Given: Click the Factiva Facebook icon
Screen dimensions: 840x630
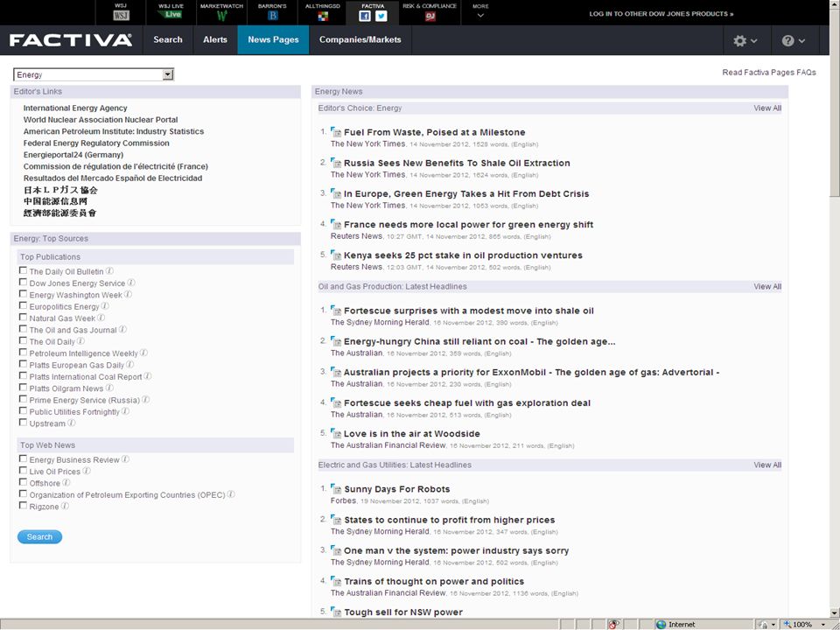Looking at the screenshot, I should (x=365, y=16).
